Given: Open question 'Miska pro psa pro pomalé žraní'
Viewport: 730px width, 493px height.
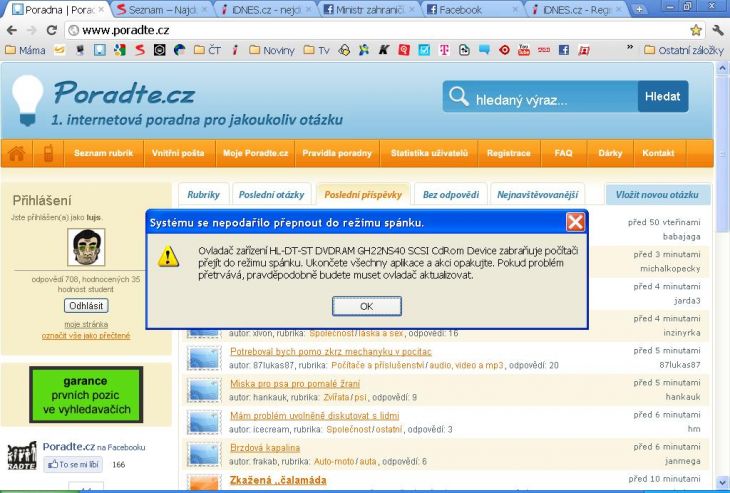Looking at the screenshot, I should (295, 384).
